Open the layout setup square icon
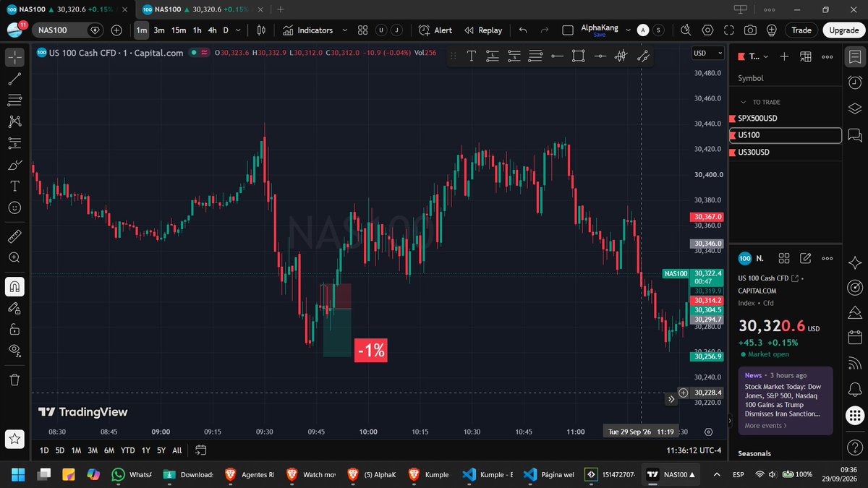The width and height of the screenshot is (868, 488). coord(568,30)
